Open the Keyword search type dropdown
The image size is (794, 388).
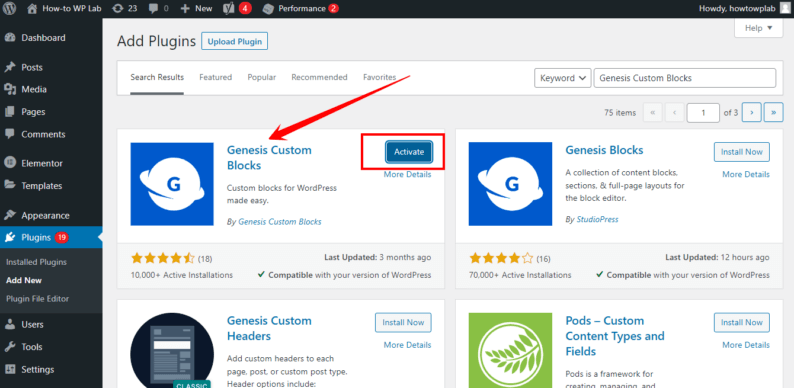point(563,78)
